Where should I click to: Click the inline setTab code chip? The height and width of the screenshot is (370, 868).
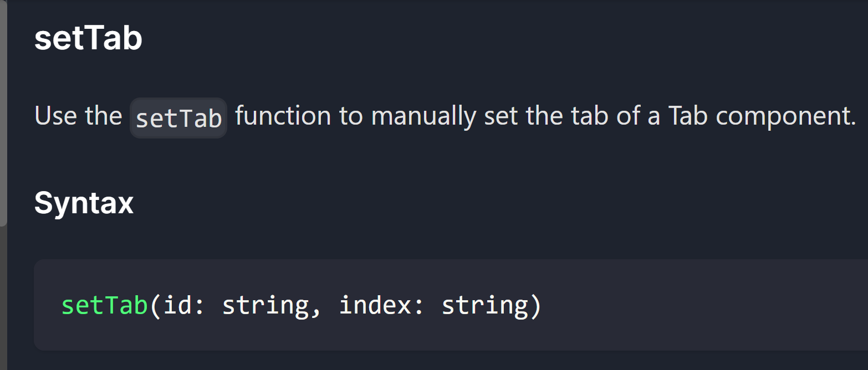click(x=178, y=118)
